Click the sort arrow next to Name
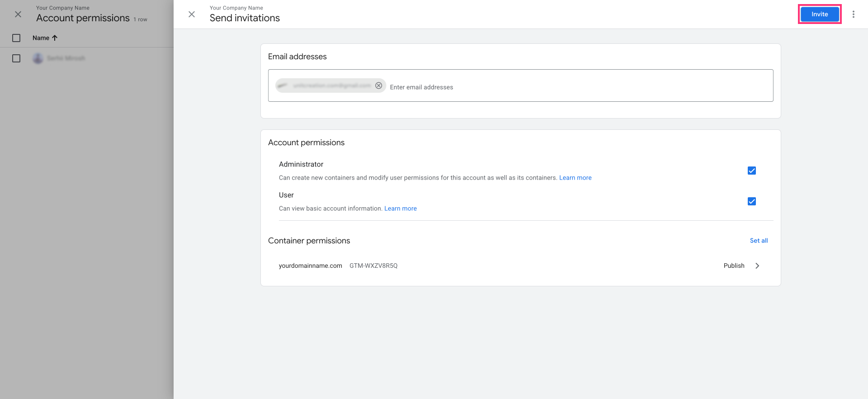The width and height of the screenshot is (868, 399). point(55,38)
